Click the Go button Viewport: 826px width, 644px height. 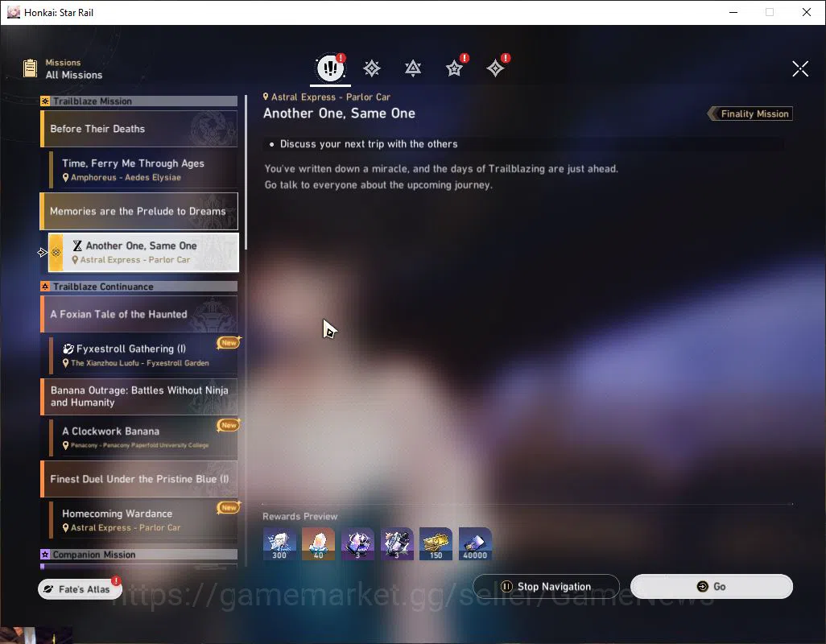[711, 587]
